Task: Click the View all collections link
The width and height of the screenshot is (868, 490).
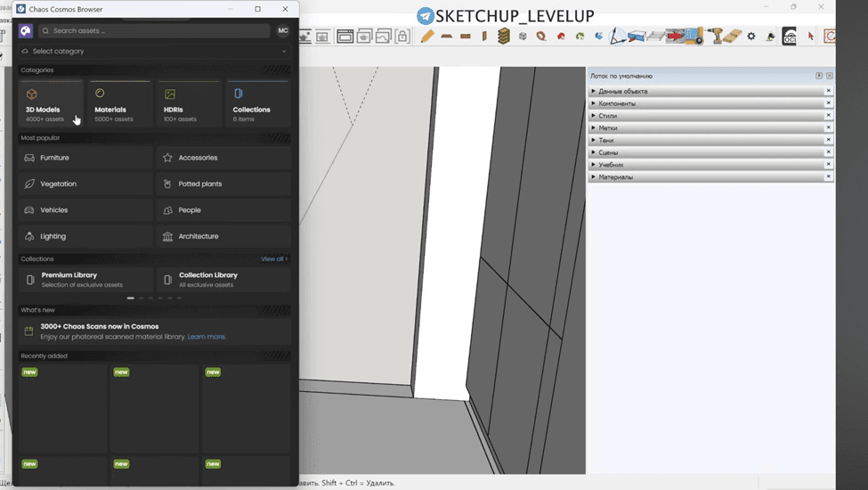Action: (274, 258)
